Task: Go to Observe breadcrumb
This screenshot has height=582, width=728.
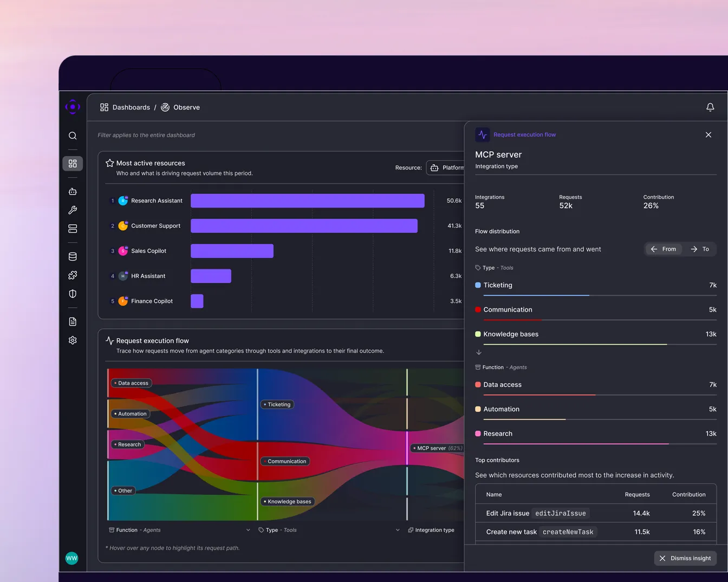Action: tap(186, 107)
